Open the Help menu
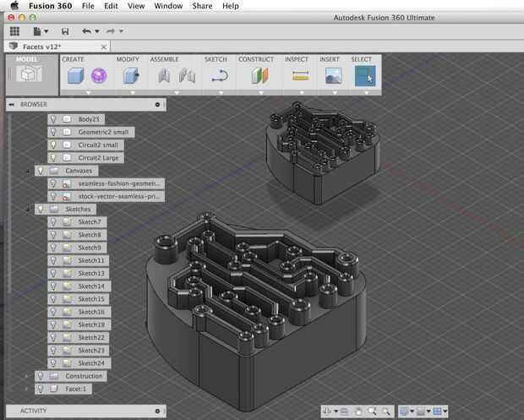The image size is (524, 420). pos(231,6)
